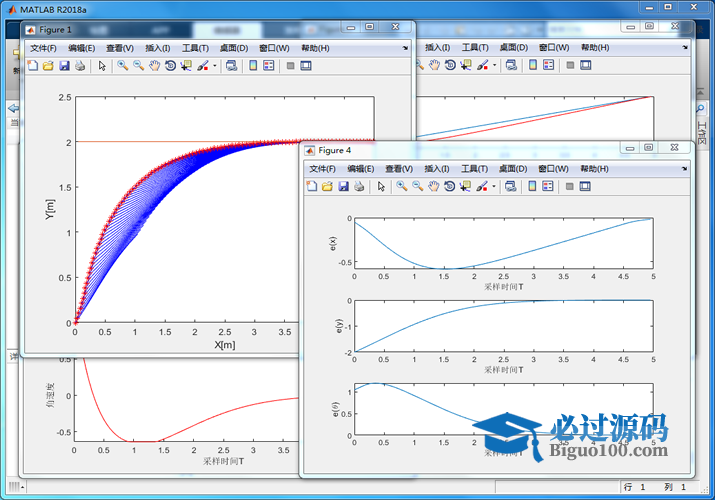This screenshot has height=500, width=715.
Task: Activate Data Cursor in background figure toolbar
Action: pos(466,65)
